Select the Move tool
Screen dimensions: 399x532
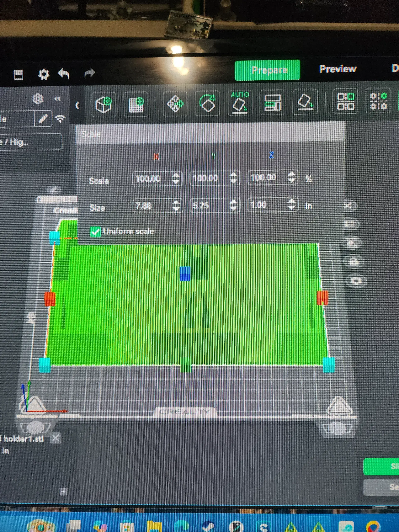tap(175, 104)
